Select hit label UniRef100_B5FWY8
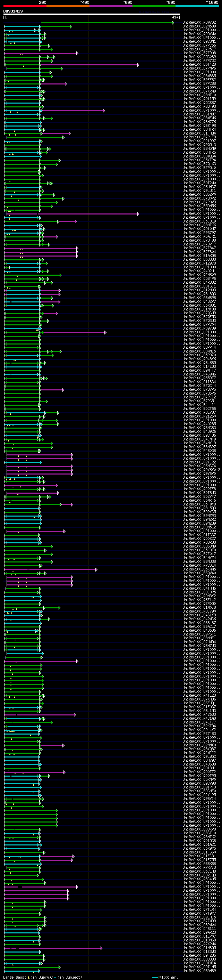 [x=199, y=504]
